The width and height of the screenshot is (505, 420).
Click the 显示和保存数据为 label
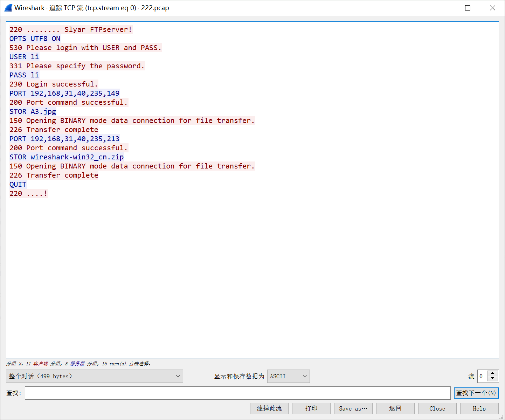[239, 376]
